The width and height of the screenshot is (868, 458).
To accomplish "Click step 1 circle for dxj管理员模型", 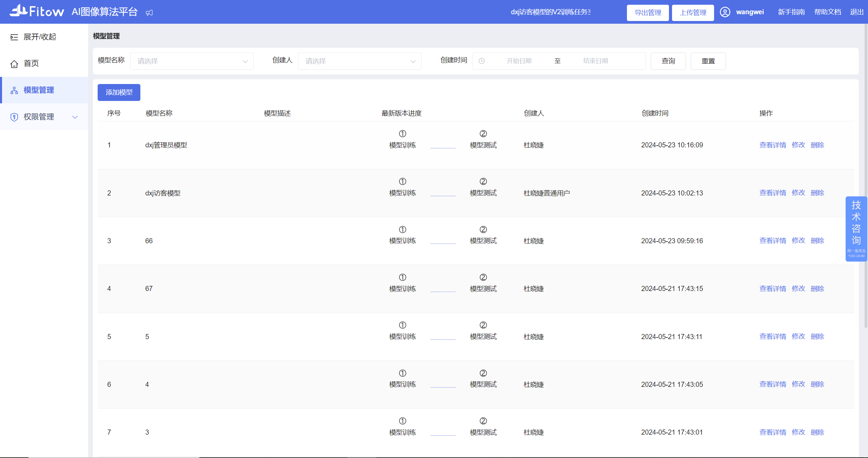I will [402, 133].
